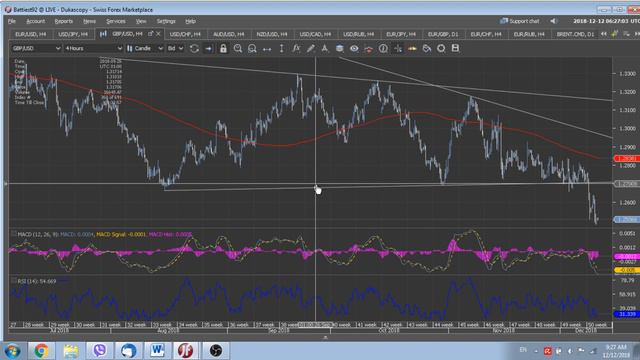Open Microsoft Word from the taskbar
Viewport: 640px width, 360px height.
pyautogui.click(x=157, y=351)
